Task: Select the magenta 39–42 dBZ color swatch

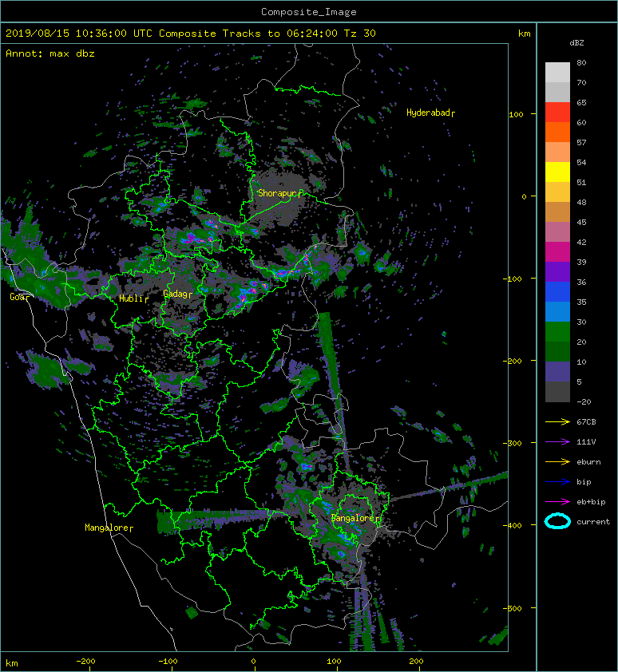Action: tap(557, 252)
